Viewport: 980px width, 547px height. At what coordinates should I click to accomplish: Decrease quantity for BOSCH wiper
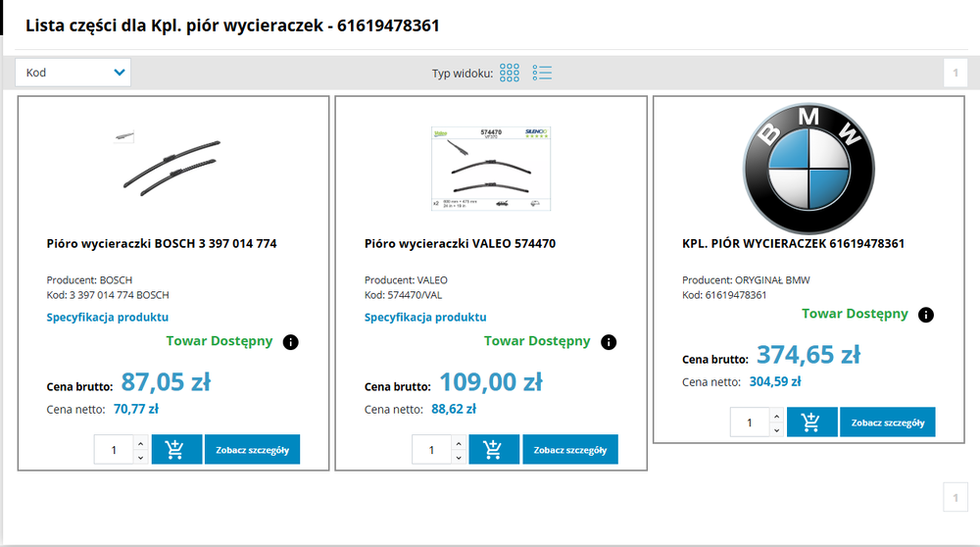coord(140,457)
